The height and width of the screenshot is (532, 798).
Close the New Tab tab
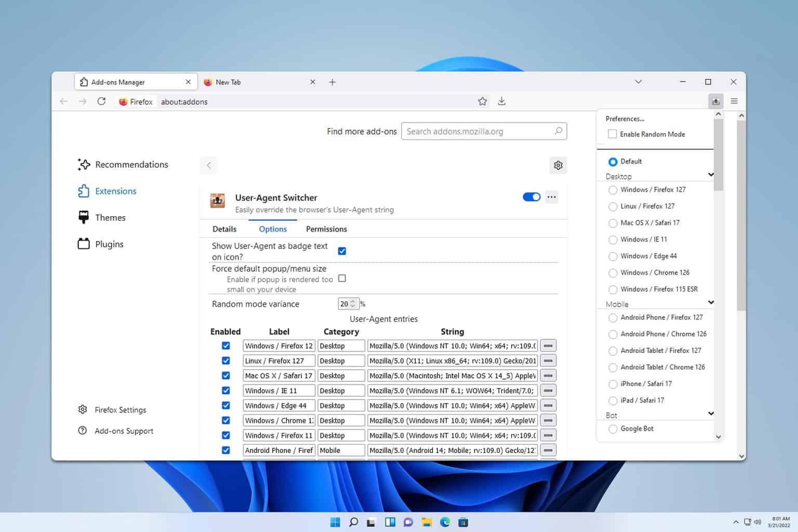click(312, 82)
